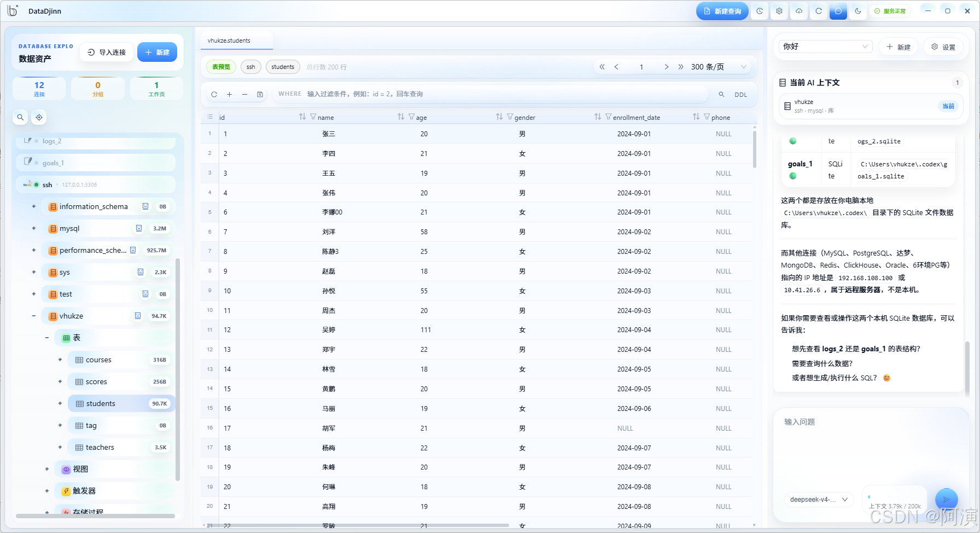Image resolution: width=980 pixels, height=533 pixels.
Task: Open query icon beside information_schema
Action: pos(145,206)
